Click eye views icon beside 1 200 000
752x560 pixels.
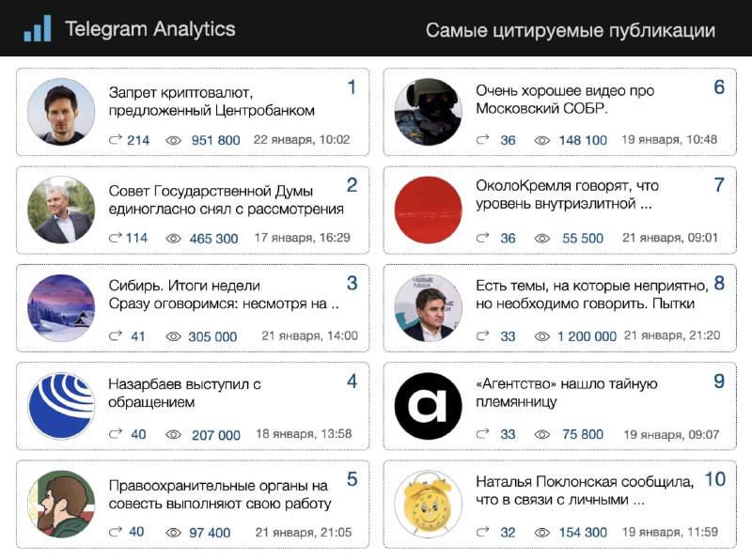(x=542, y=336)
